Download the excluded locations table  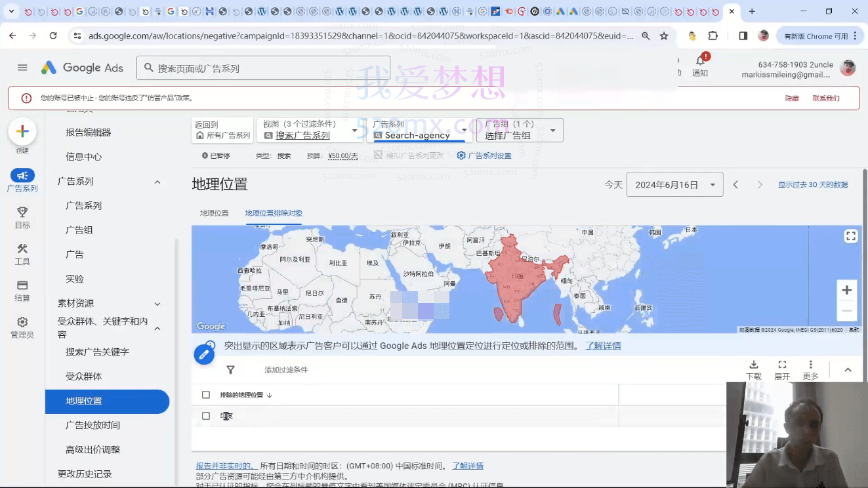point(753,369)
